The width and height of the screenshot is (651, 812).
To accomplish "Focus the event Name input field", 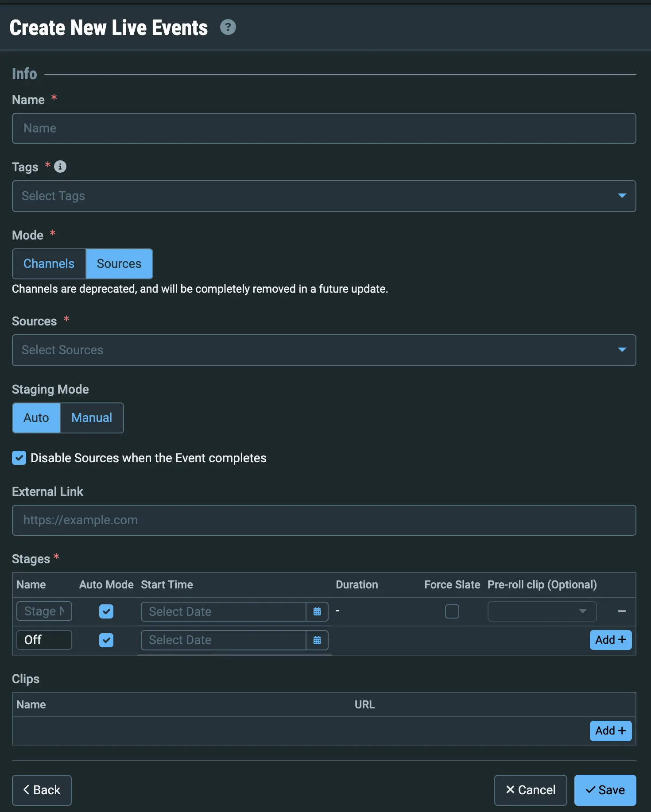I will point(324,128).
